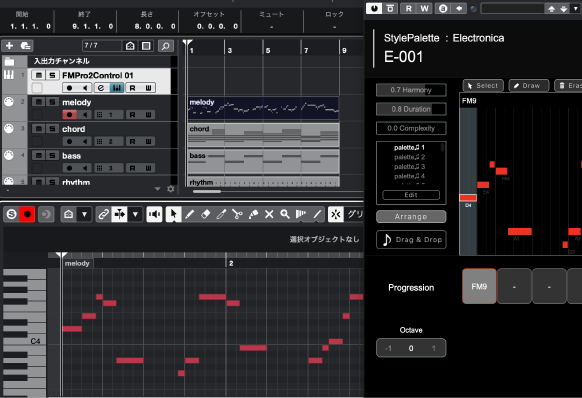582x398 pixels.
Task: Open visibility agents dropdown arrow in editor
Action: point(84,214)
